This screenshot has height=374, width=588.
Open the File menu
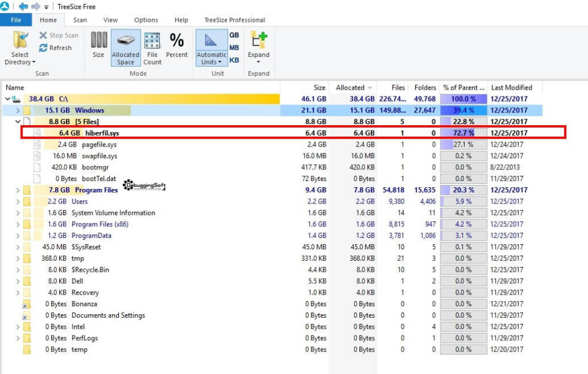coord(16,20)
